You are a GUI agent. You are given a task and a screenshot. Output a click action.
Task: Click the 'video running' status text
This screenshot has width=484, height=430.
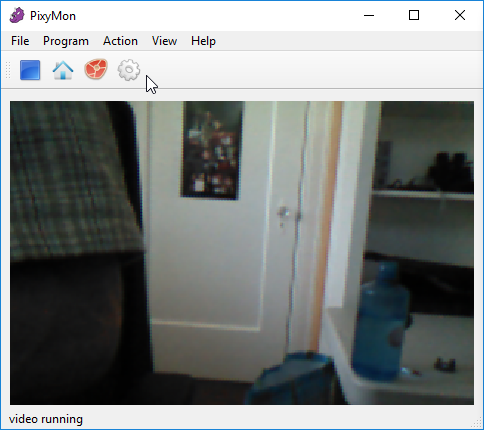point(46,419)
